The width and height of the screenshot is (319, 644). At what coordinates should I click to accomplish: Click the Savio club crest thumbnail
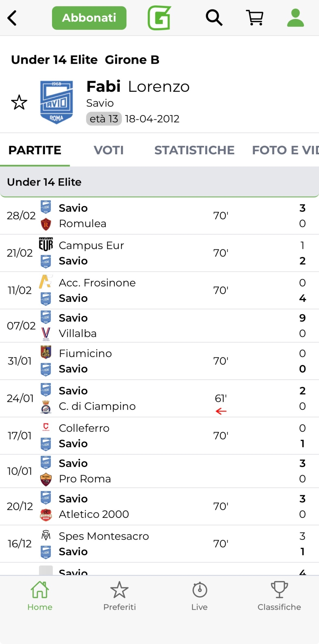56,102
